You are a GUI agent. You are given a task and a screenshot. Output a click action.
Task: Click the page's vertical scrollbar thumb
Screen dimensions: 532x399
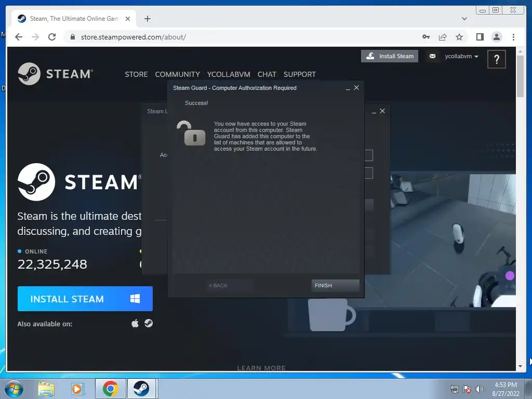click(x=520, y=77)
